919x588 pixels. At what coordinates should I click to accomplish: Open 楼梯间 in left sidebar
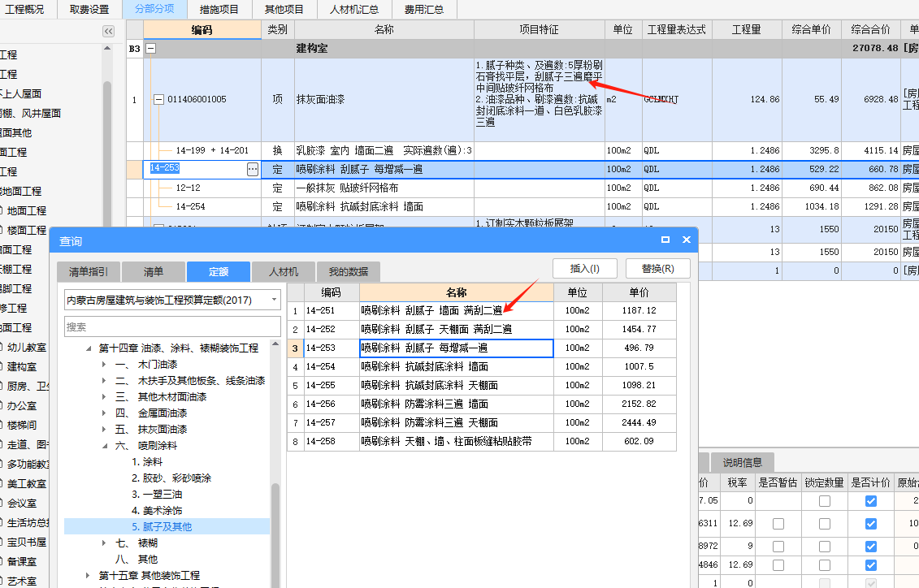(22, 426)
